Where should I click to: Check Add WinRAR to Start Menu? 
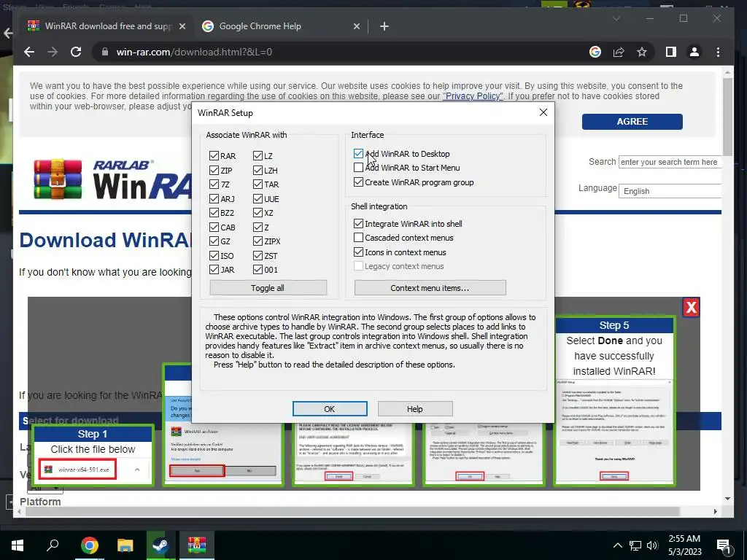click(x=358, y=168)
